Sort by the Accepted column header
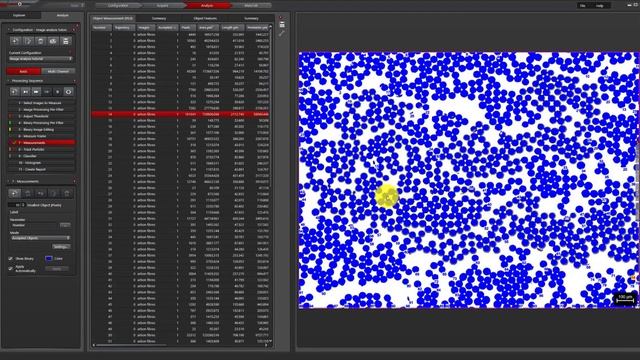This screenshot has height=360, width=640. [x=167, y=27]
